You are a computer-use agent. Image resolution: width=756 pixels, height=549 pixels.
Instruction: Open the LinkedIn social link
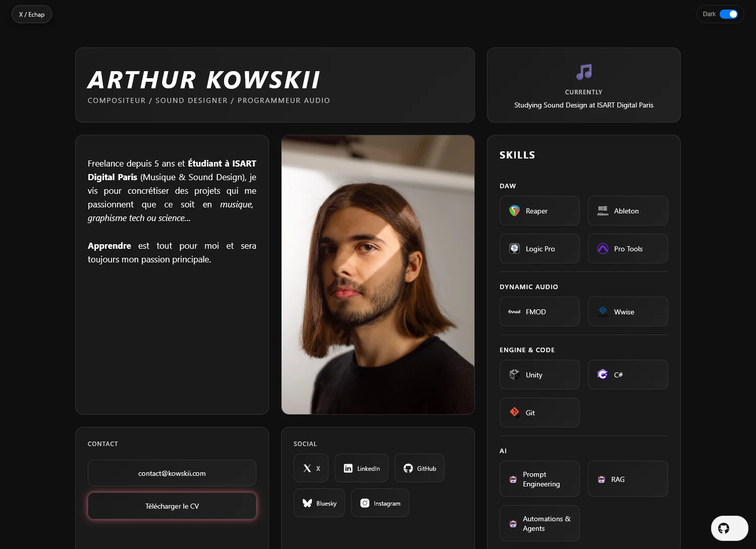coord(361,468)
